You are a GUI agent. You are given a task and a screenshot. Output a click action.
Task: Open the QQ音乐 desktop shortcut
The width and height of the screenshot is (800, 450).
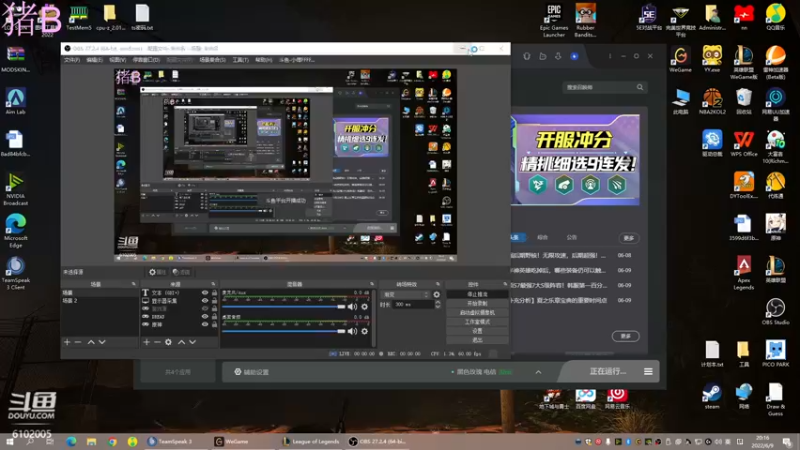[x=775, y=17]
